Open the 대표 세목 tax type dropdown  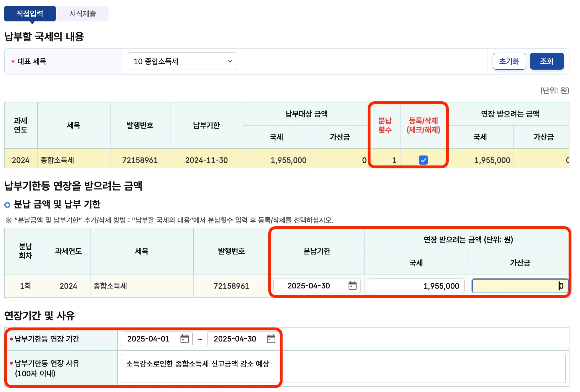click(x=182, y=61)
